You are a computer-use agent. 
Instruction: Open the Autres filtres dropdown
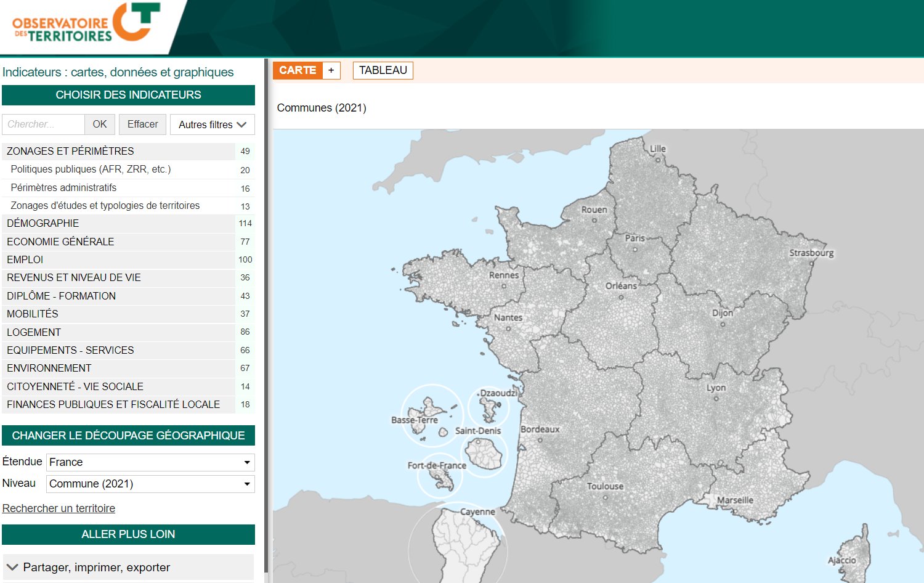(x=213, y=124)
